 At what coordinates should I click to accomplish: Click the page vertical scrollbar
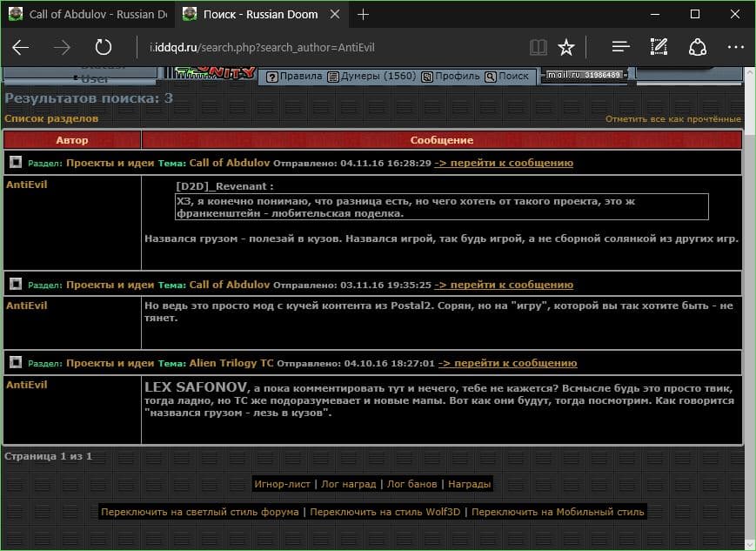click(x=750, y=309)
